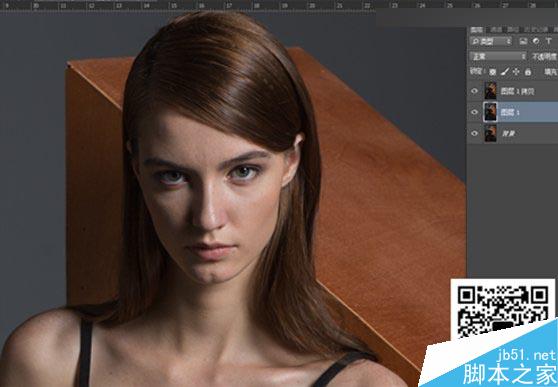
Task: Click the lock all padlock icon
Action: [x=527, y=72]
